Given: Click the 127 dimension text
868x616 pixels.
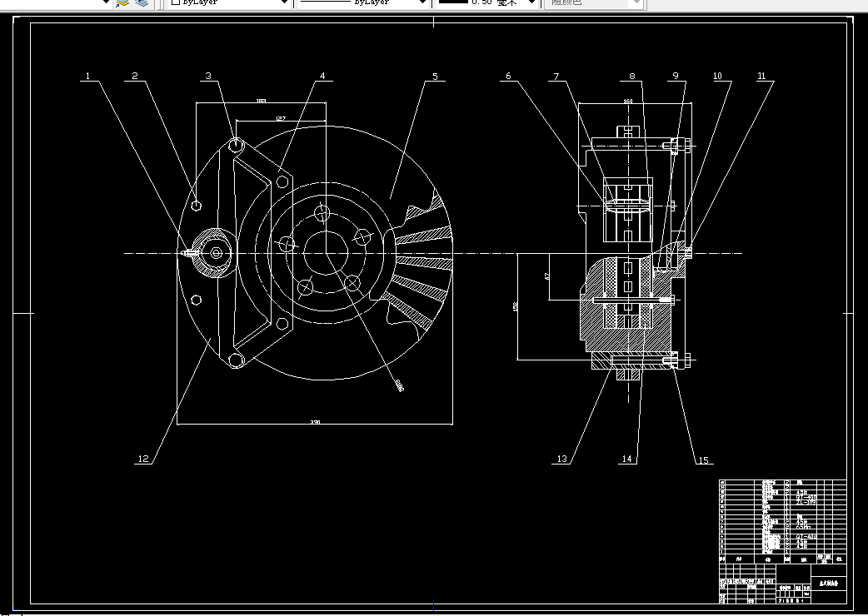Looking at the screenshot, I should pyautogui.click(x=281, y=118).
